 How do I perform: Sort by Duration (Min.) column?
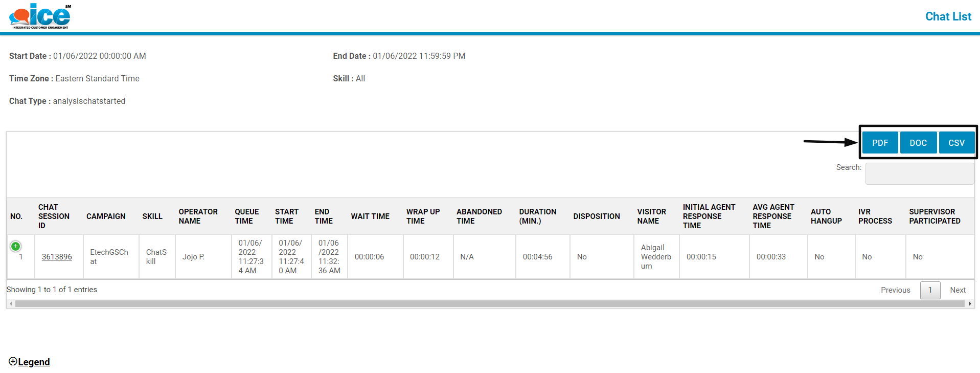537,216
